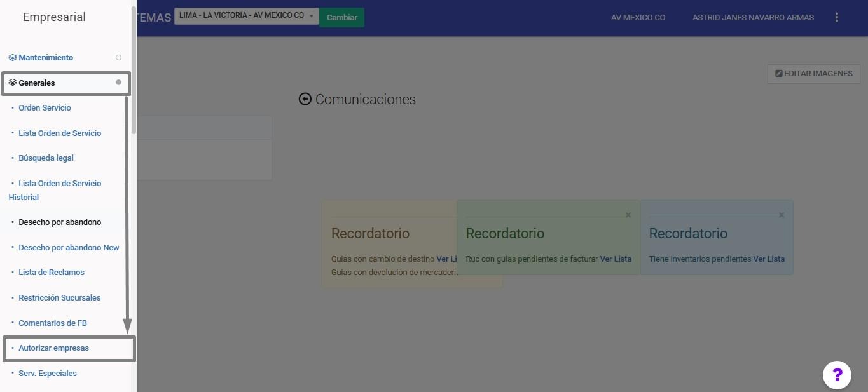The height and width of the screenshot is (392, 868).
Task: Open Orden Servicio from sidebar
Action: pos(45,108)
